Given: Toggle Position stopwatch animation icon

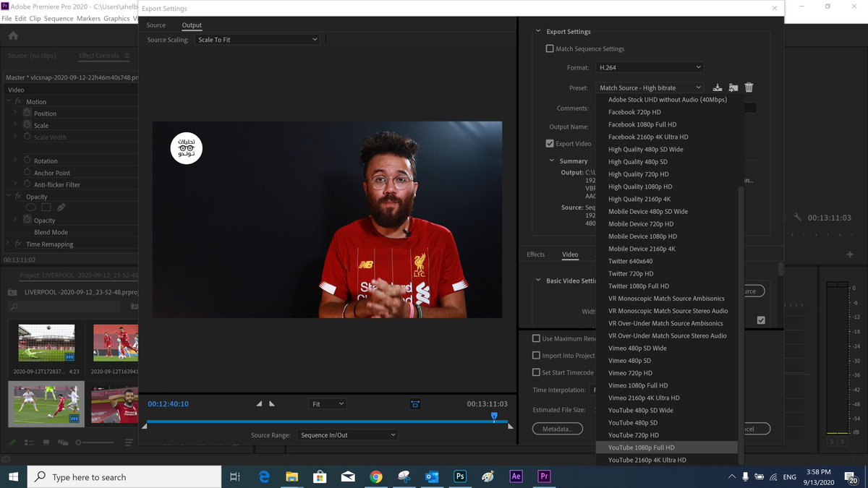Looking at the screenshot, I should [x=27, y=114].
